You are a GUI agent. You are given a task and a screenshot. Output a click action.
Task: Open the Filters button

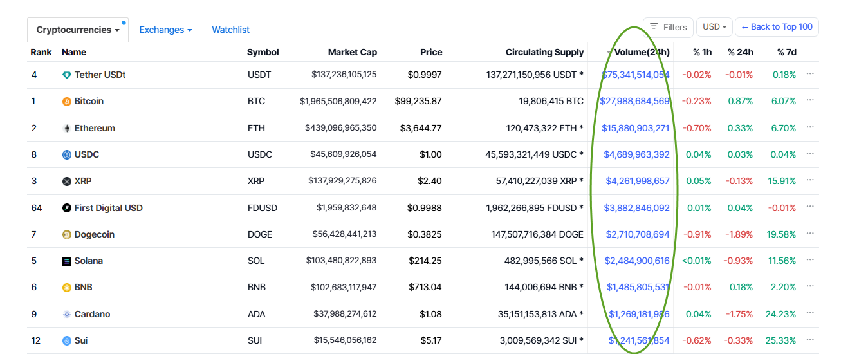tap(668, 27)
